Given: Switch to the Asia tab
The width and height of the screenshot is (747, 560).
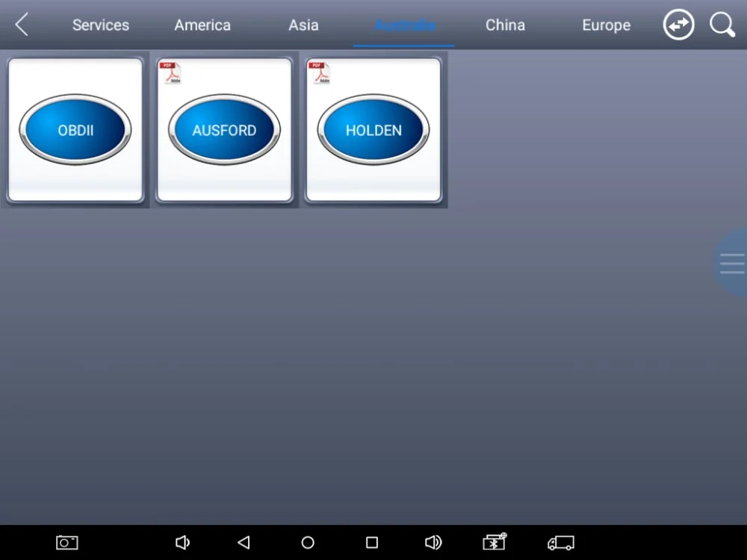Looking at the screenshot, I should (303, 25).
